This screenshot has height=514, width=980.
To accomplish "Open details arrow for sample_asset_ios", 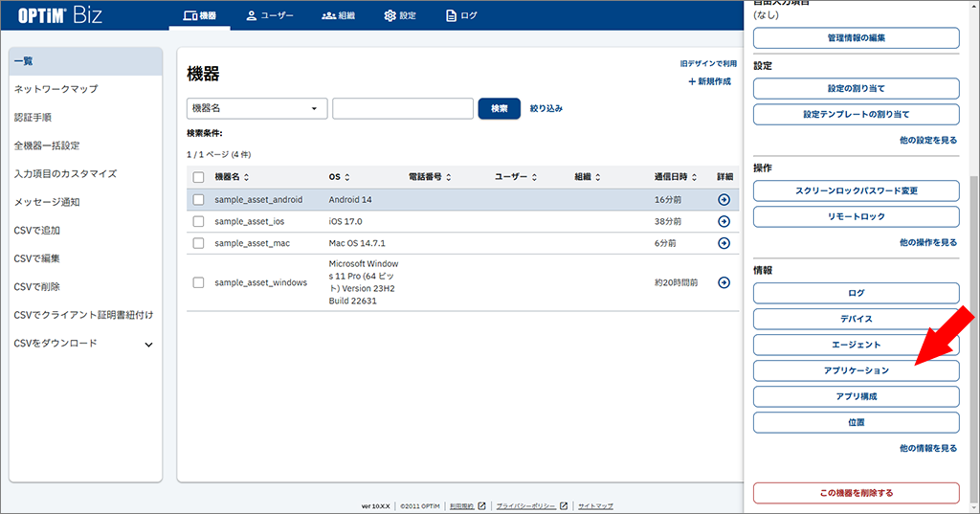I will point(724,221).
